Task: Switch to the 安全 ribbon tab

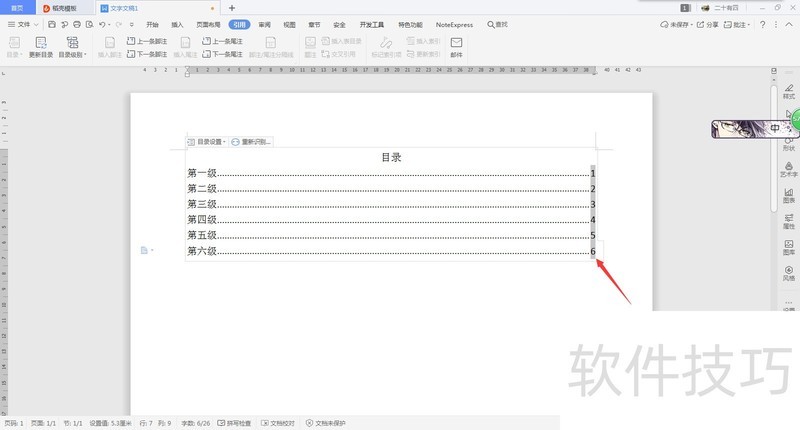Action: [x=339, y=24]
